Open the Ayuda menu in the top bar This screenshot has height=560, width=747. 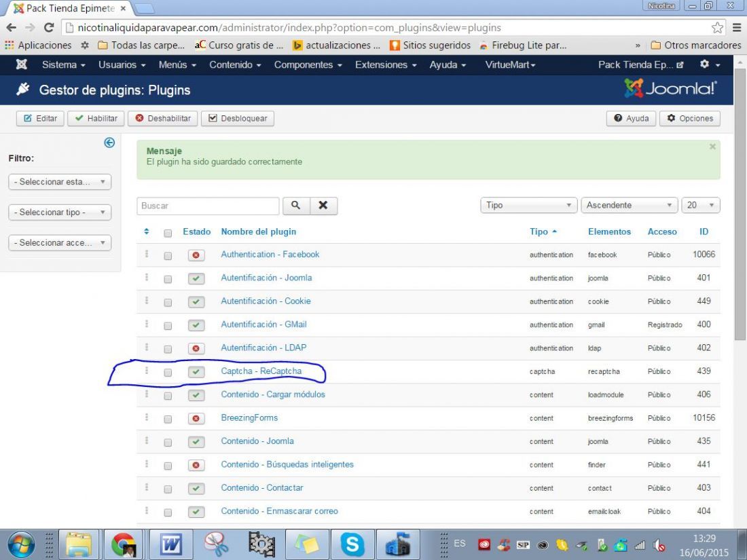click(x=448, y=64)
